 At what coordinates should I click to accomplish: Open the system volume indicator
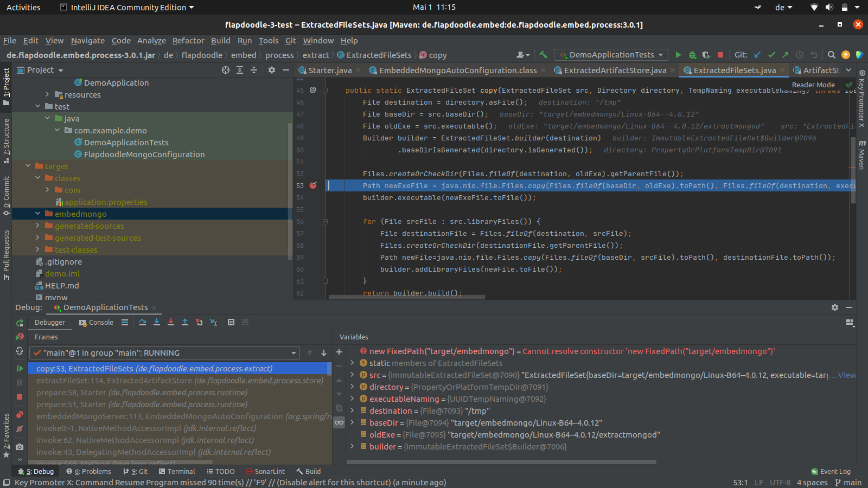pyautogui.click(x=829, y=7)
